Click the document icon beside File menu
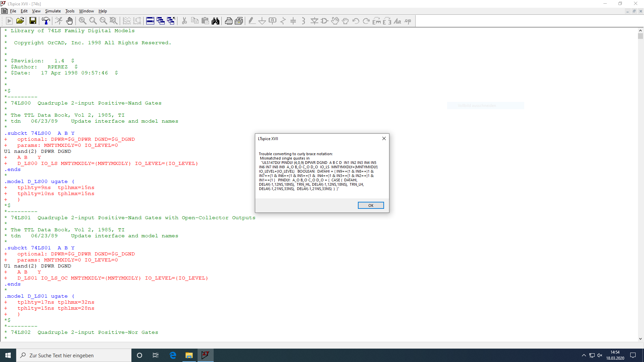 (x=4, y=11)
